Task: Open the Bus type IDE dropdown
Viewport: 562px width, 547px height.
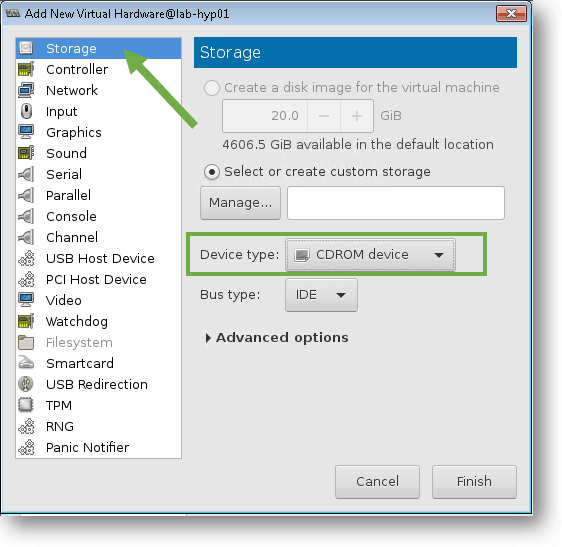Action: pos(321,295)
